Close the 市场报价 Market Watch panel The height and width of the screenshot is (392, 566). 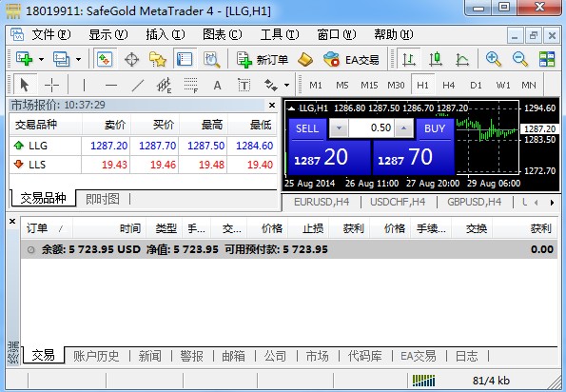[272, 105]
